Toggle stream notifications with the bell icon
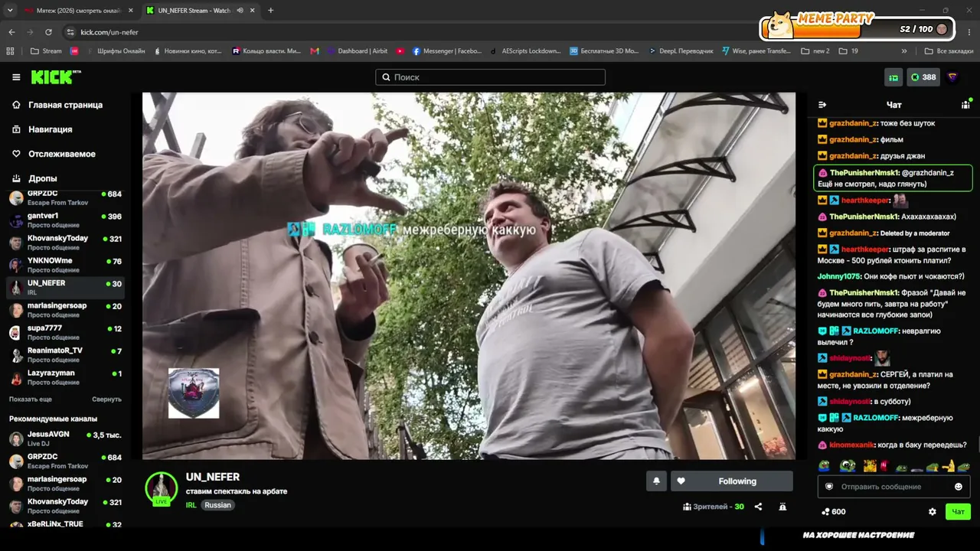Viewport: 980px width, 551px height. click(x=656, y=481)
